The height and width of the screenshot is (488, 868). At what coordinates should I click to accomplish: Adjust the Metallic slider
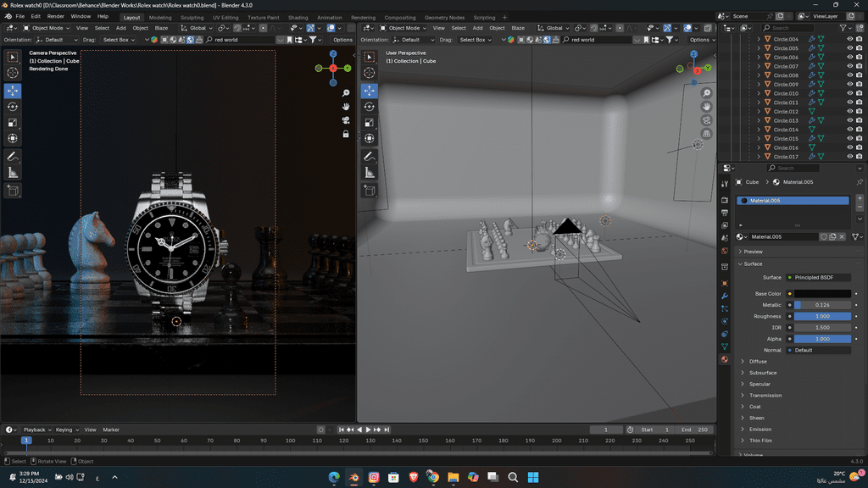click(x=822, y=305)
